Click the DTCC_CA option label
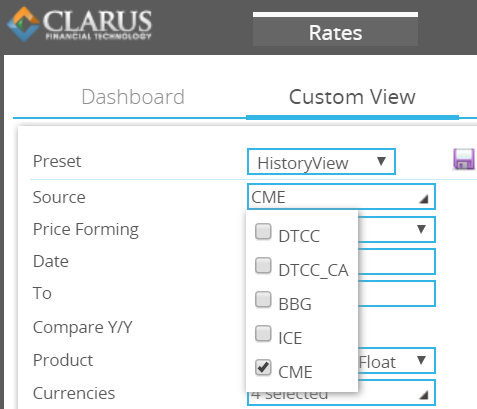Screen dimensions: 477x409 (x=313, y=270)
